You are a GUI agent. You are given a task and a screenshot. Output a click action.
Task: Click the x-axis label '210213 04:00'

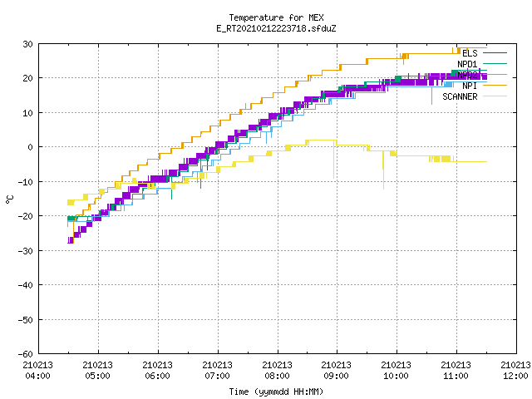click(x=37, y=371)
